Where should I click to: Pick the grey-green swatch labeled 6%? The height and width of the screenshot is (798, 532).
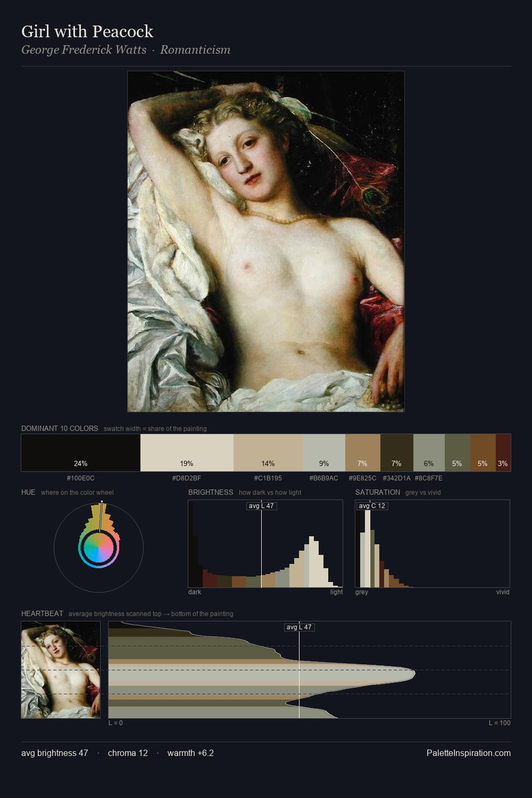pos(429,453)
